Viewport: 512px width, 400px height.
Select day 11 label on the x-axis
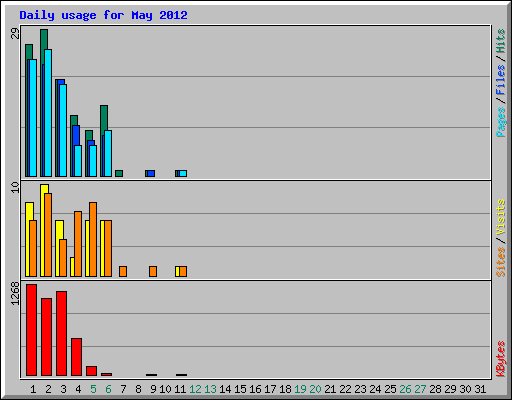coord(180,389)
